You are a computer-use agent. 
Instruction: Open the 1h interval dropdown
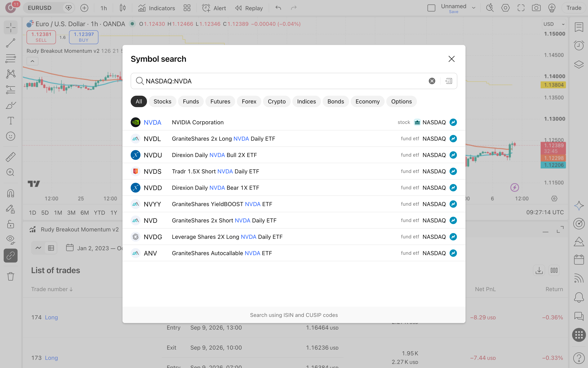(x=104, y=8)
